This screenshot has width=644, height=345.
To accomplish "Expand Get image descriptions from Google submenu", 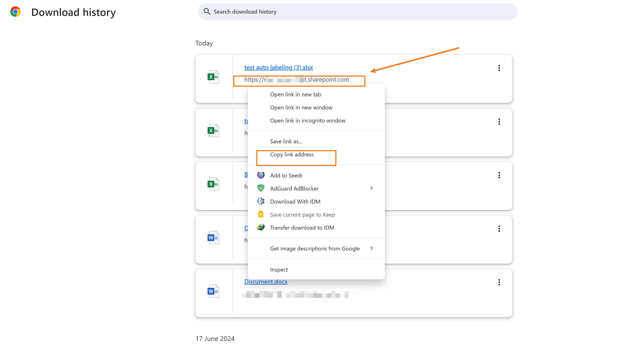I will (372, 248).
